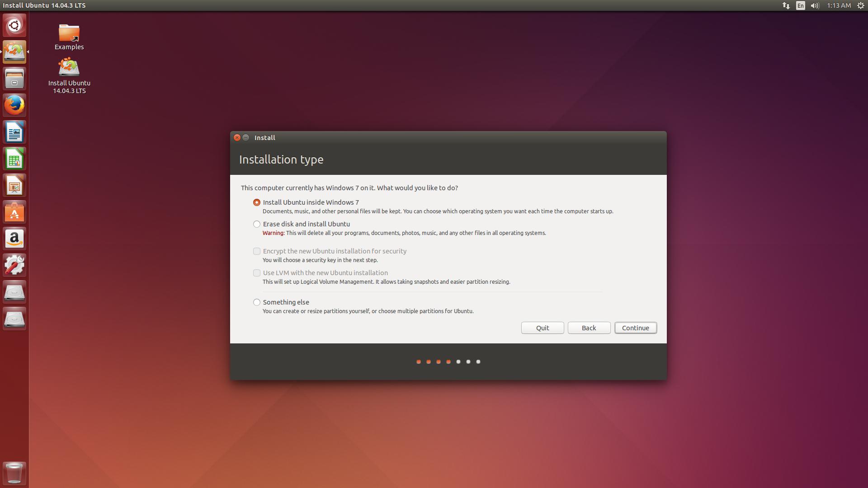Open the system power gear menu
The image size is (868, 488).
[x=861, y=5]
